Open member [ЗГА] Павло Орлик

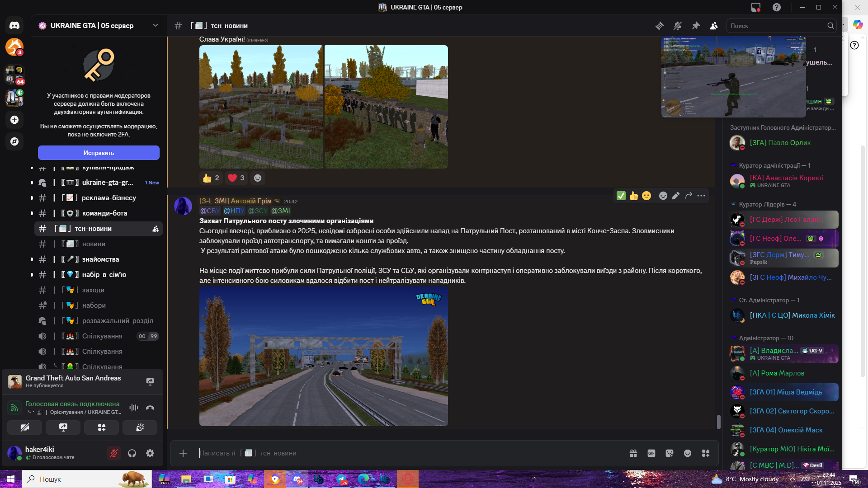pos(783,143)
